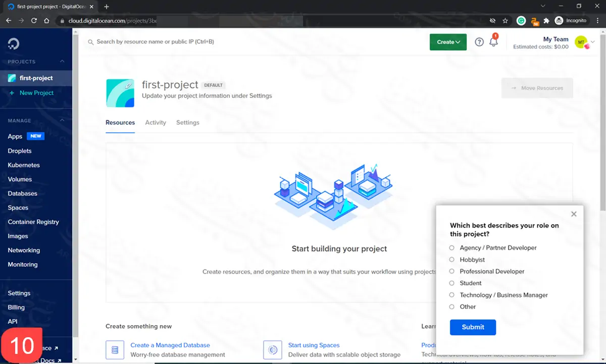
Task: Click the browser extensions puzzle icon
Action: click(x=546, y=21)
